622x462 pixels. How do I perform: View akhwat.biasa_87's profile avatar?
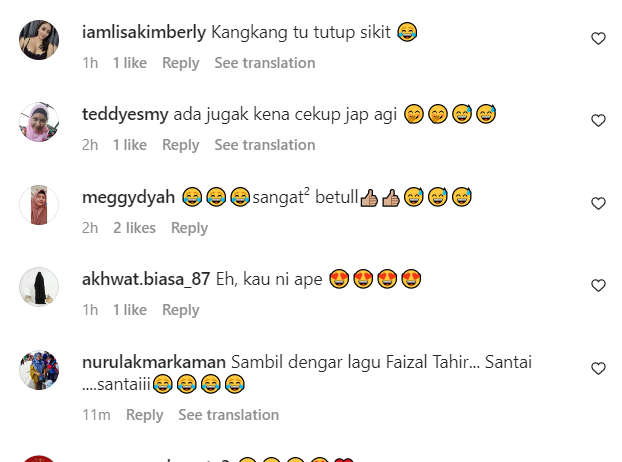click(39, 287)
